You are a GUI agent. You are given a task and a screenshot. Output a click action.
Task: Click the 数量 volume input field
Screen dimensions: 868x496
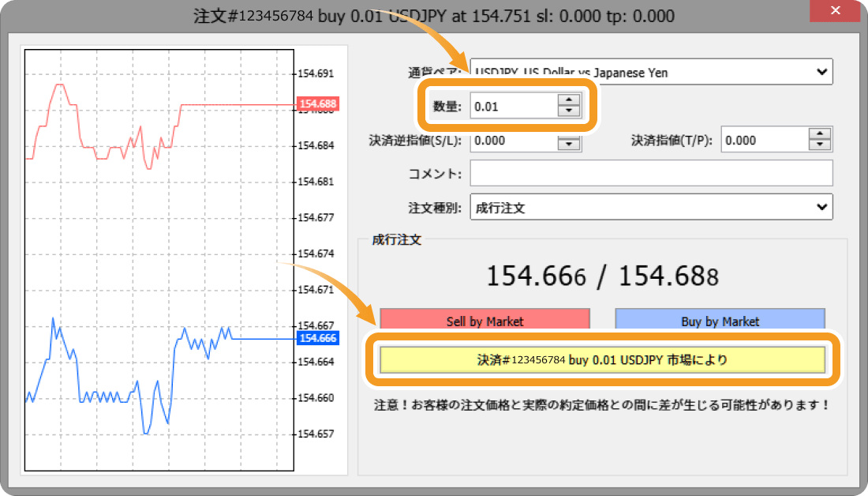click(513, 107)
